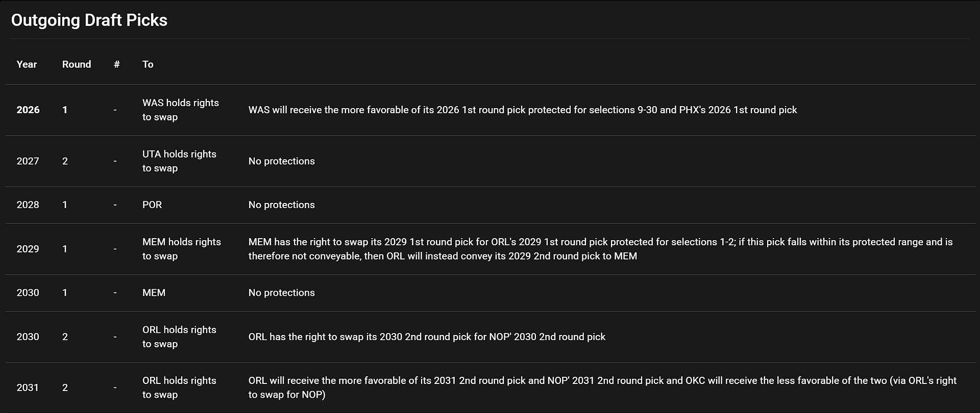Click the 2030 ORL swap rights entry
Image resolution: width=980 pixels, height=413 pixels.
coord(179,337)
